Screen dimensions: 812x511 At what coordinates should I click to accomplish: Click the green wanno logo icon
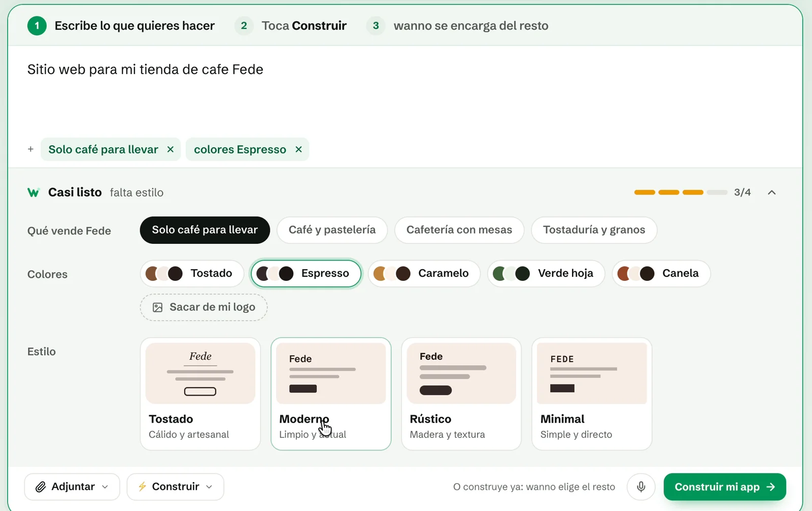click(x=33, y=193)
